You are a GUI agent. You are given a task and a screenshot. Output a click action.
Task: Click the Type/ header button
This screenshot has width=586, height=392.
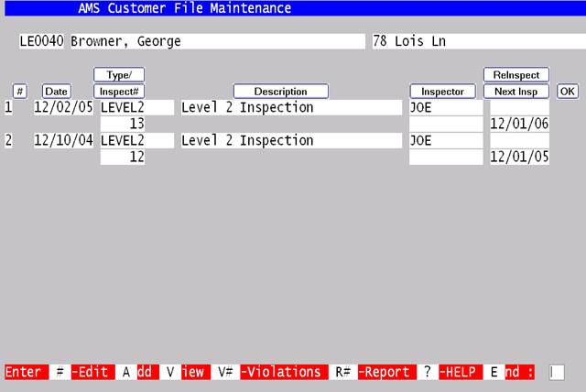(118, 75)
